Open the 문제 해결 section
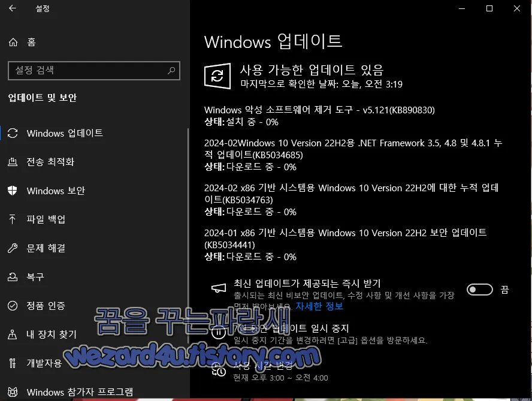This screenshot has height=401, width=532. pos(45,248)
